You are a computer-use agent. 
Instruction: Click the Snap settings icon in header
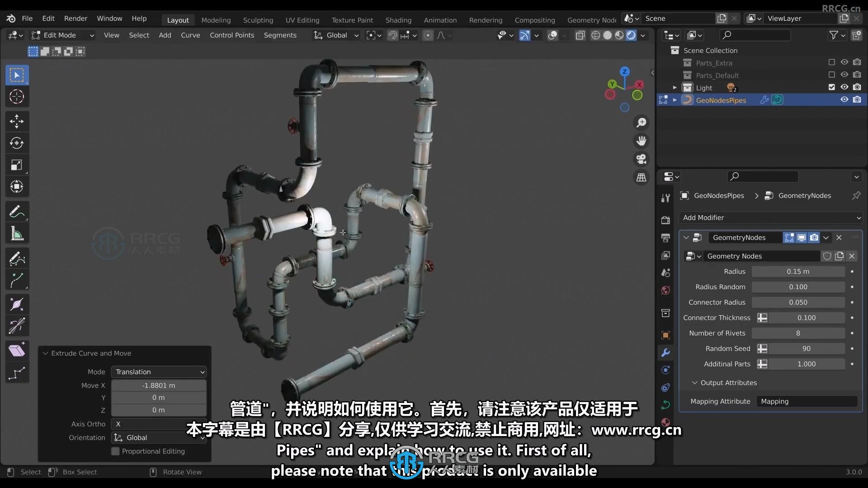tap(405, 35)
